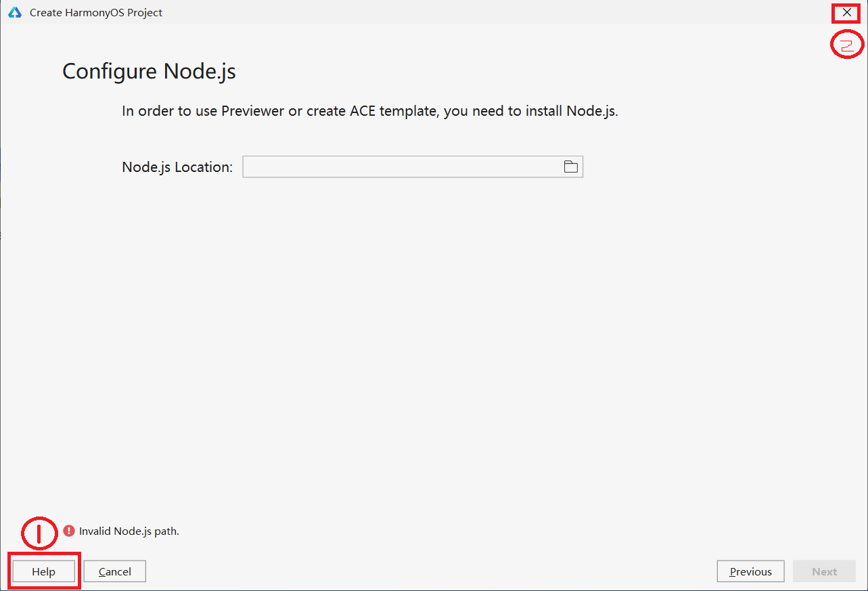Click the red circled number 1 annotation
This screenshot has width=868, height=591.
point(39,533)
